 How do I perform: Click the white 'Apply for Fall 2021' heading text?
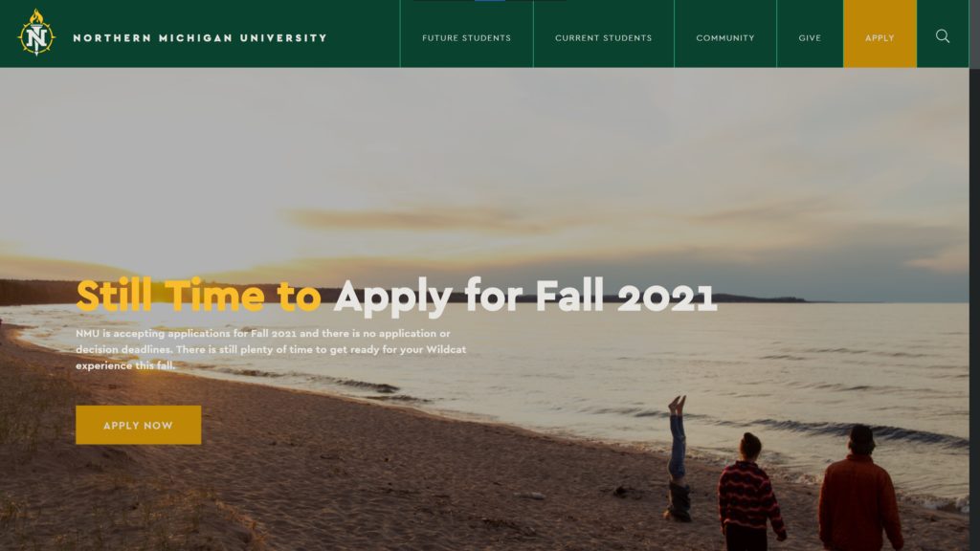pos(525,297)
